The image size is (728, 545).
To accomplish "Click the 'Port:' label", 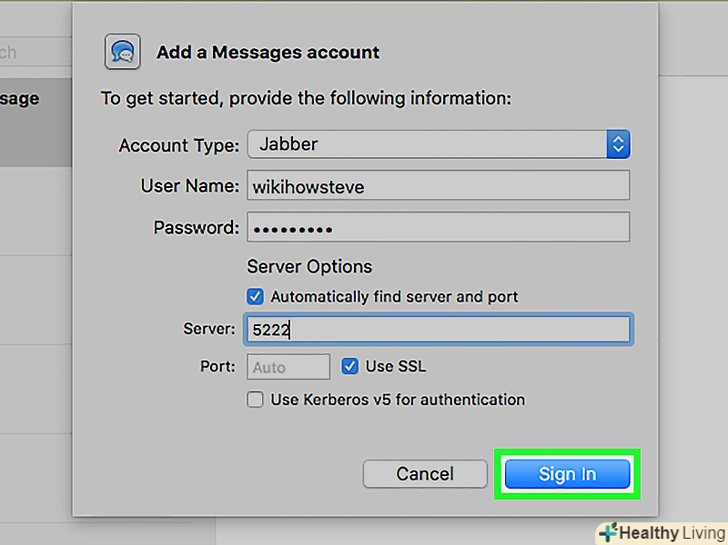I will 218,366.
